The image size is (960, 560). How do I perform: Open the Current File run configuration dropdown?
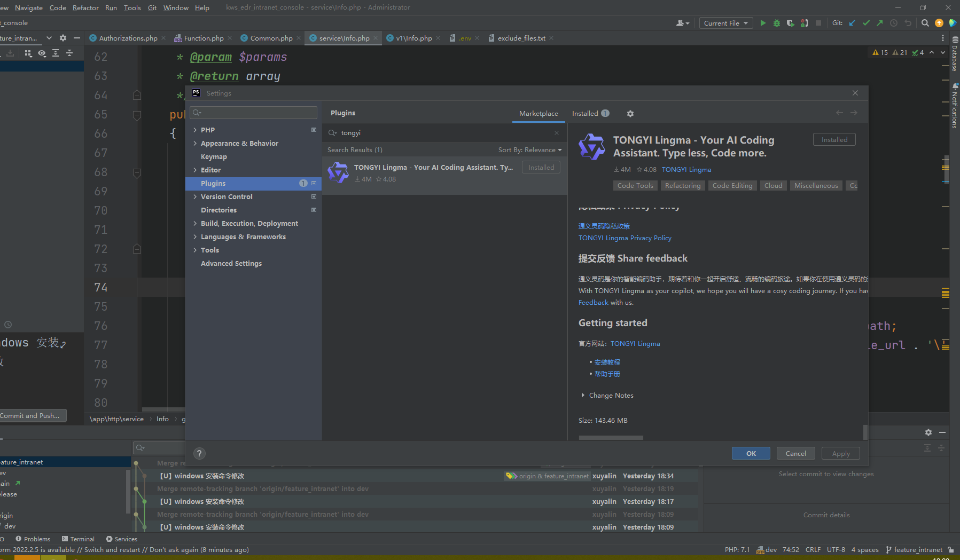coord(726,23)
